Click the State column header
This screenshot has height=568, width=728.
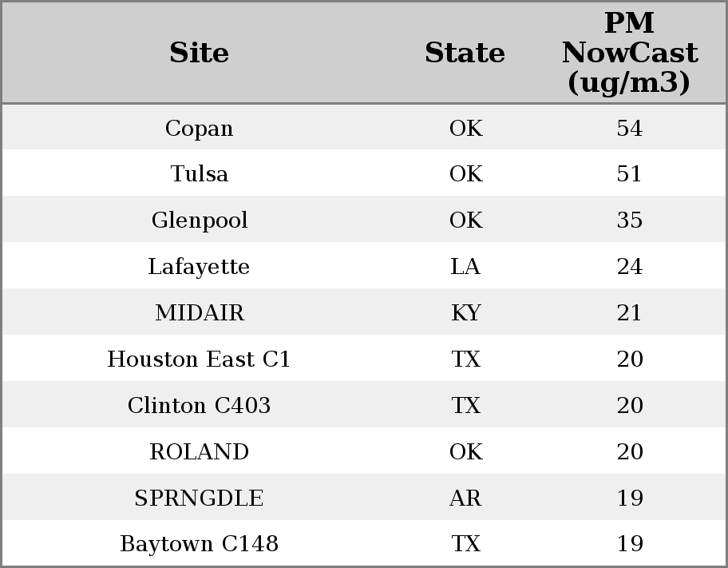tap(465, 54)
